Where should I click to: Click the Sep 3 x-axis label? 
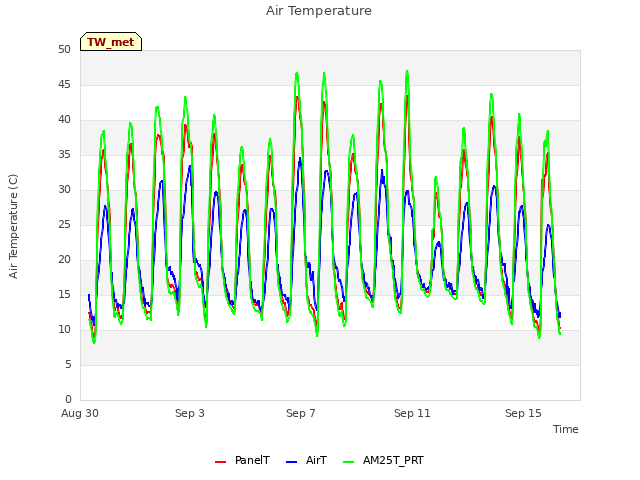[x=190, y=413]
